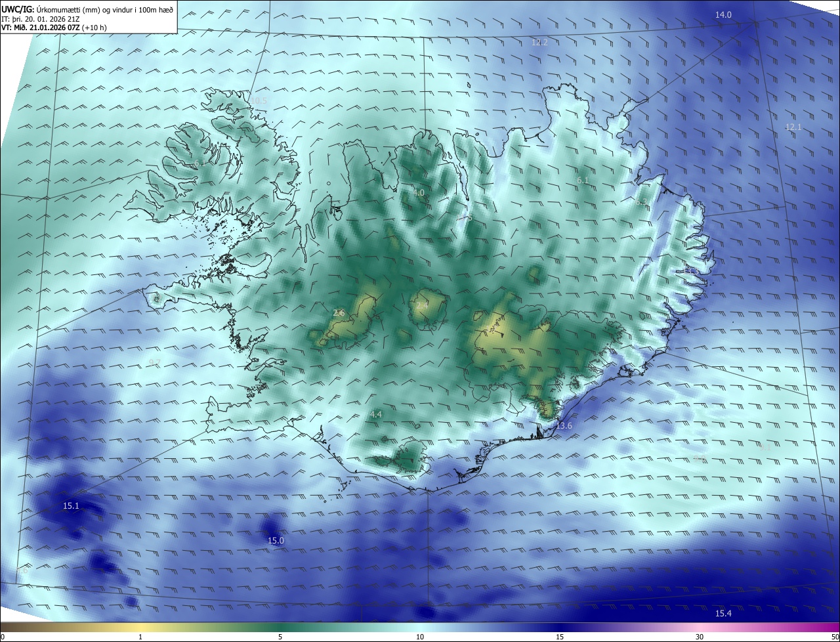Click the 1 tick label on color scale
This screenshot has width=840, height=642.
click(x=140, y=637)
